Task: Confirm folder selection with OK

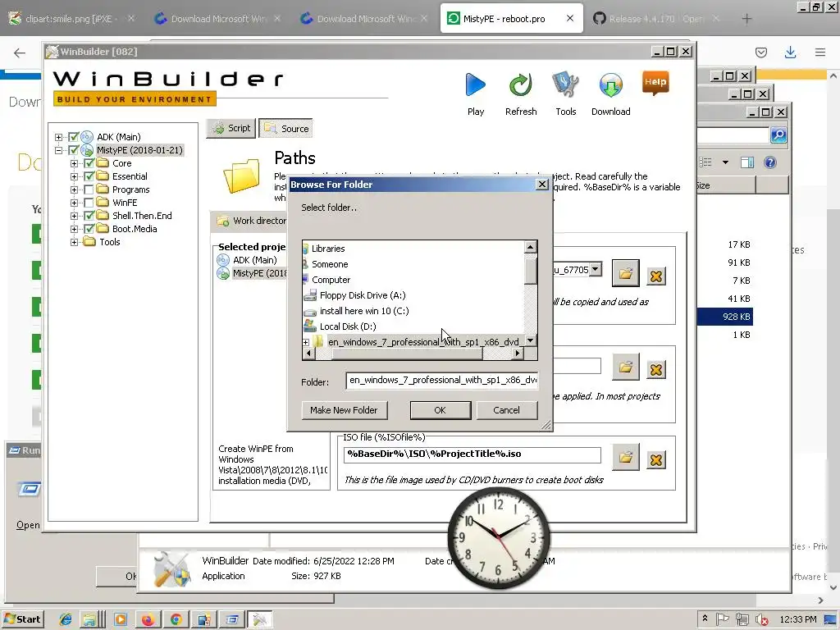Action: pyautogui.click(x=440, y=410)
